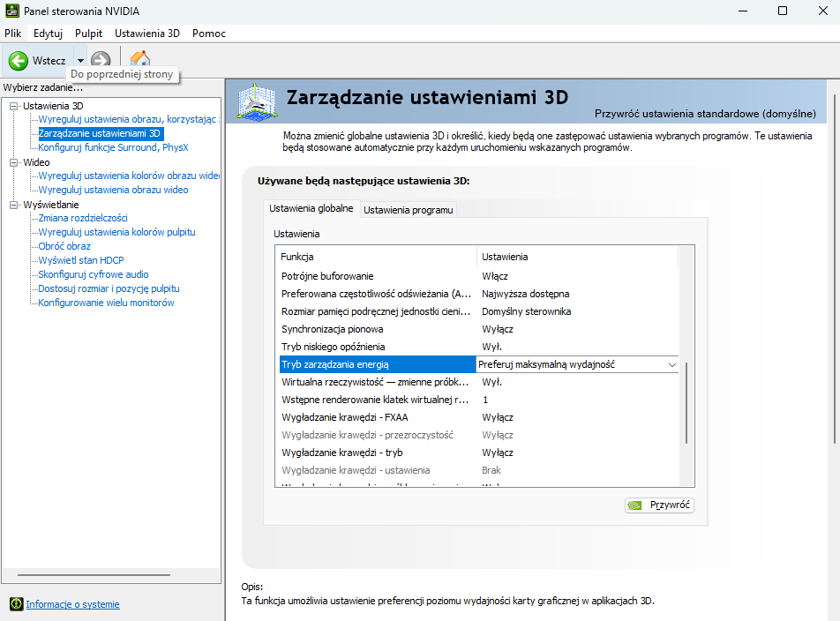
Task: Open Dostosuj rozmiar i pozycję pulpitu
Action: [x=109, y=288]
